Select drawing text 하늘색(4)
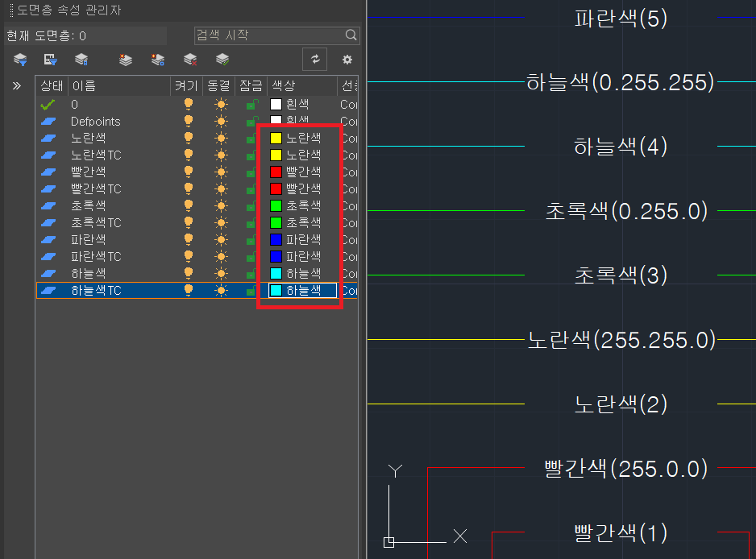This screenshot has width=756, height=559. (x=621, y=147)
